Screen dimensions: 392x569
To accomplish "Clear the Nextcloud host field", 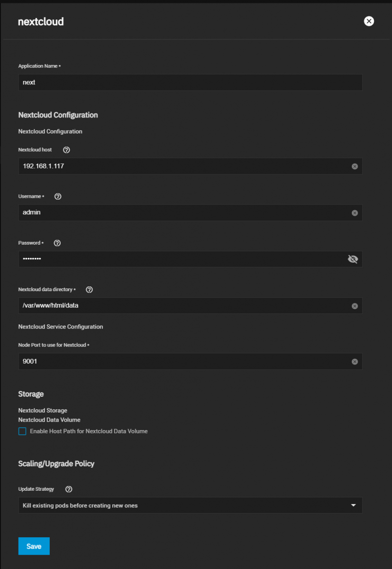I will (x=355, y=166).
